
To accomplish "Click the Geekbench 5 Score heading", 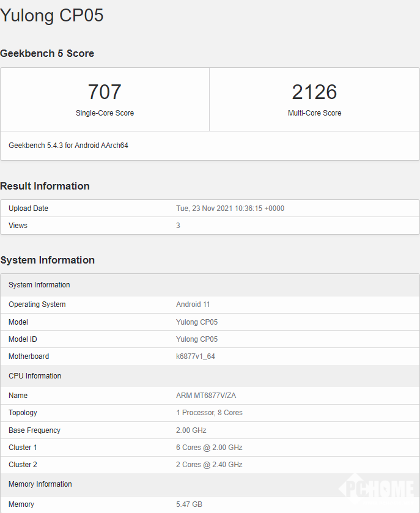I will [47, 53].
